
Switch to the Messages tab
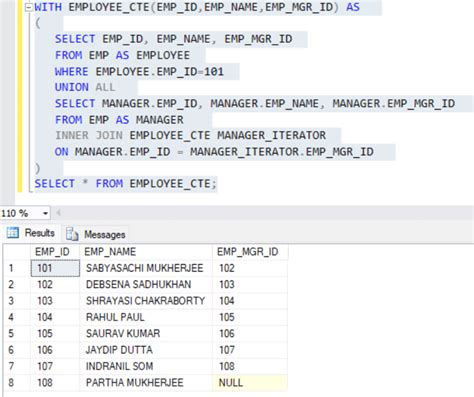[x=96, y=234]
